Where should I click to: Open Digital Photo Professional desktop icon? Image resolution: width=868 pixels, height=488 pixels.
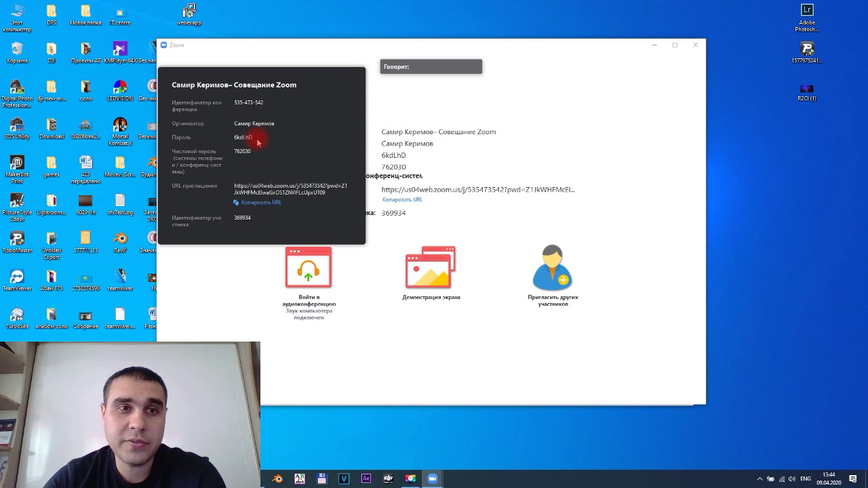point(17,94)
